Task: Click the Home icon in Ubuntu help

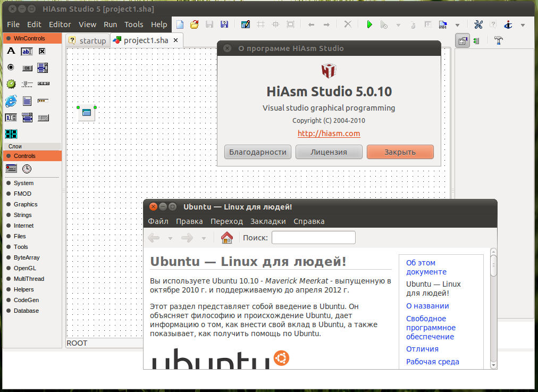Action: tap(227, 238)
